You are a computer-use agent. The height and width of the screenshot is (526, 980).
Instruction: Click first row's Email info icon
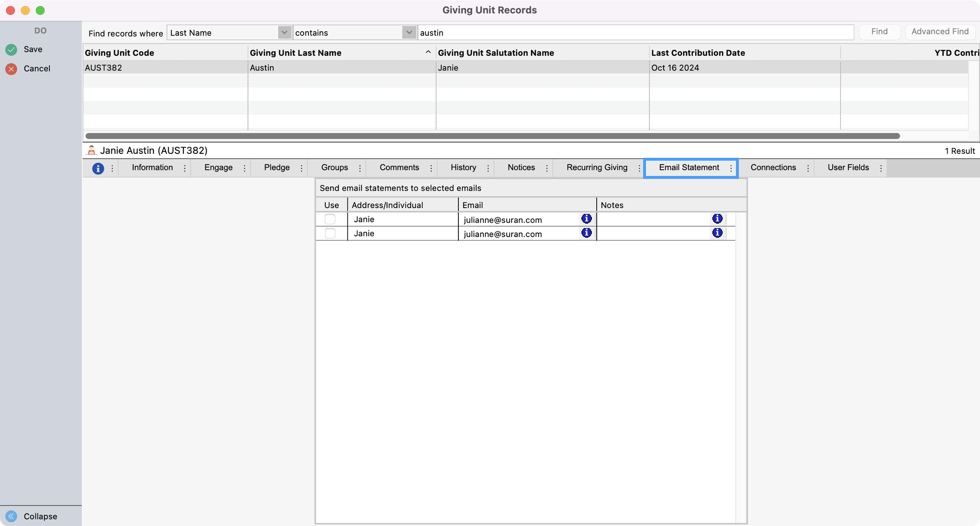point(586,219)
